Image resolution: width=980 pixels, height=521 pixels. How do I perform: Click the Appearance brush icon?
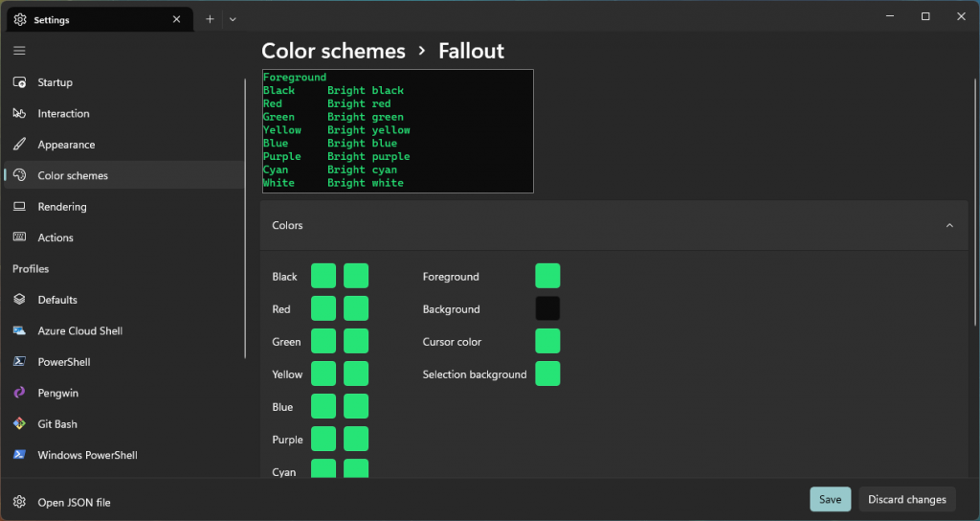(x=19, y=145)
